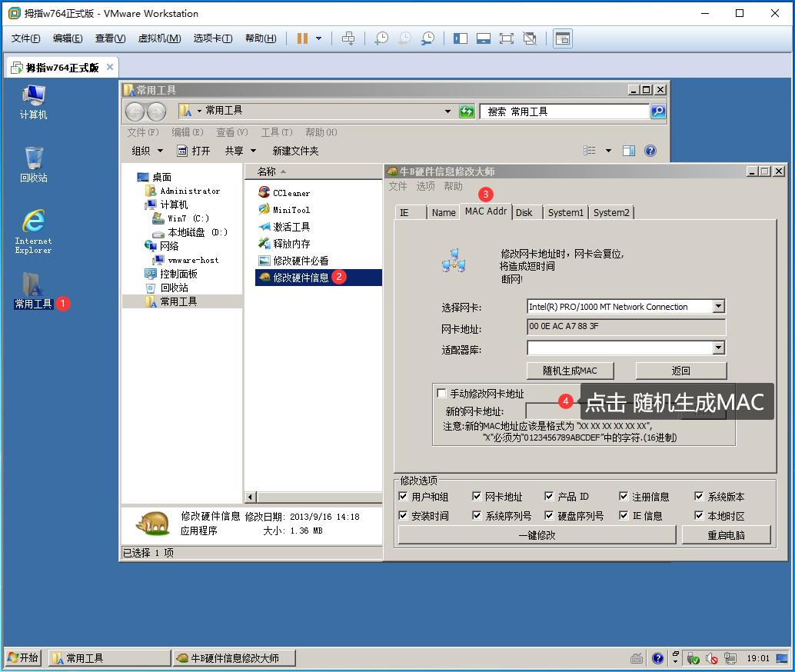
Task: Click the take snapshot clock icon
Action: pyautogui.click(x=381, y=38)
